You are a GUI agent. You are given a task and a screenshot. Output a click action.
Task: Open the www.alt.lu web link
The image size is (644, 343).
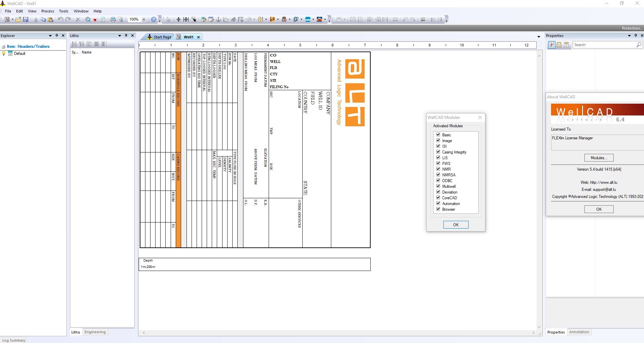pos(604,182)
